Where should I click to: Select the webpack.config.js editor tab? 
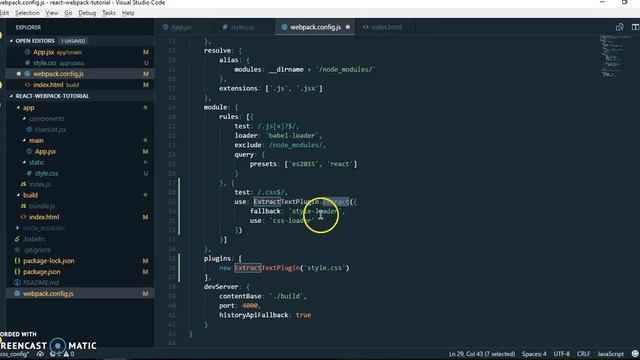(x=315, y=27)
